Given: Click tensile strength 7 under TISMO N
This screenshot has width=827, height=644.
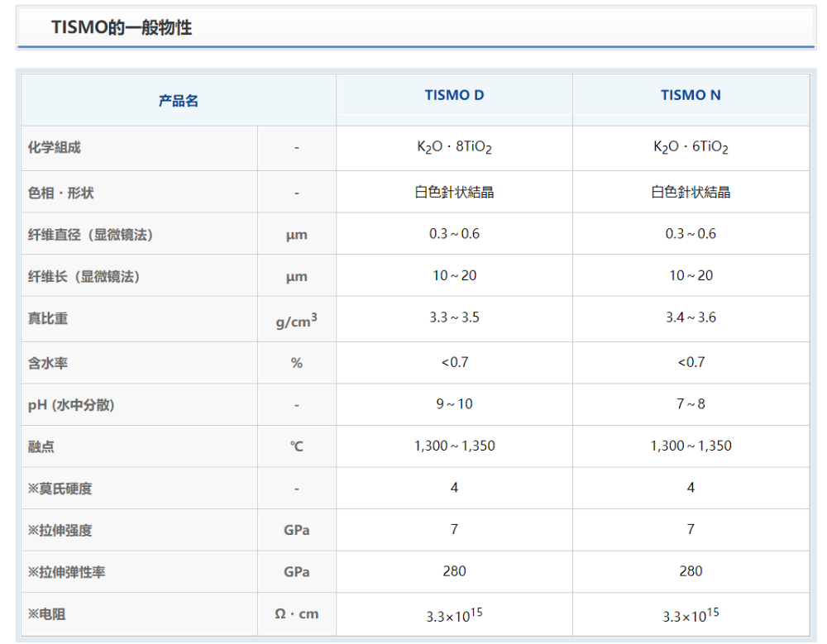Looking at the screenshot, I should pyautogui.click(x=691, y=529).
